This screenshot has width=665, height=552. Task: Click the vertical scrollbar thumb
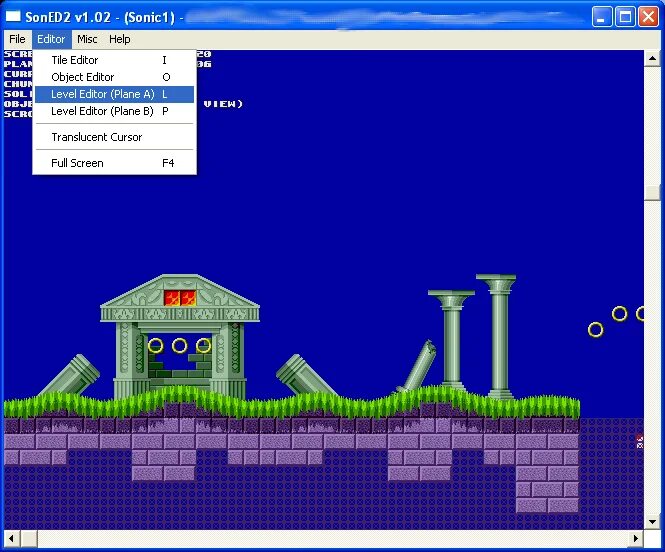click(x=652, y=192)
